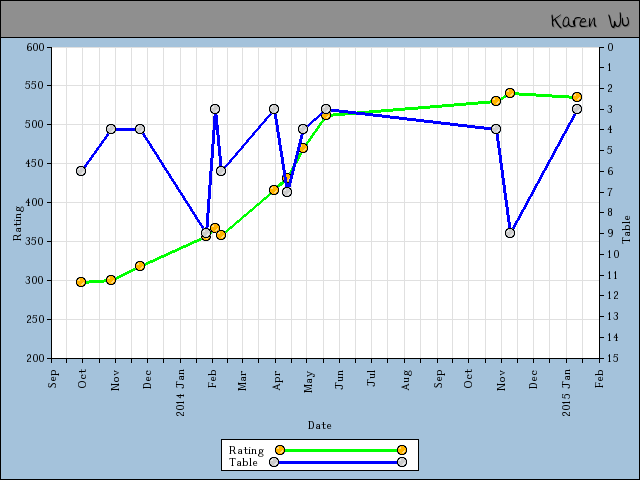Image resolution: width=640 pixels, height=480 pixels.
Task: Click the orange rating point at 358 in February
Action: tap(221, 235)
